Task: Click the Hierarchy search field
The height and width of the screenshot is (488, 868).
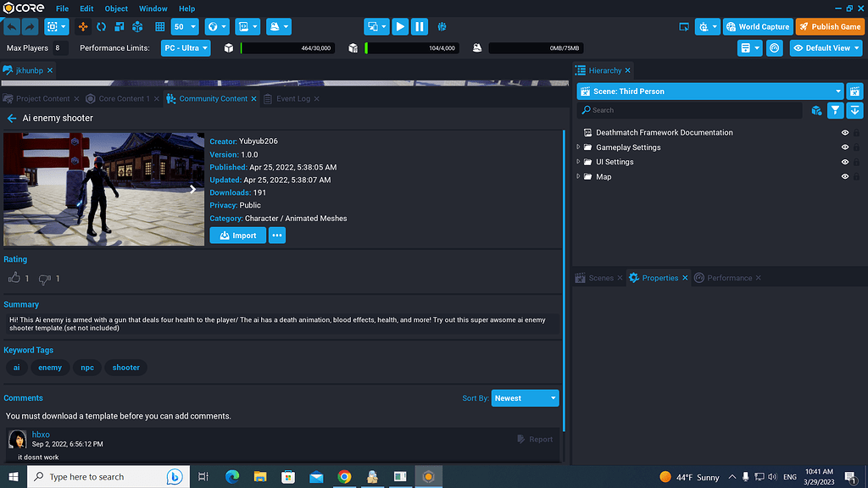Action: pos(690,110)
